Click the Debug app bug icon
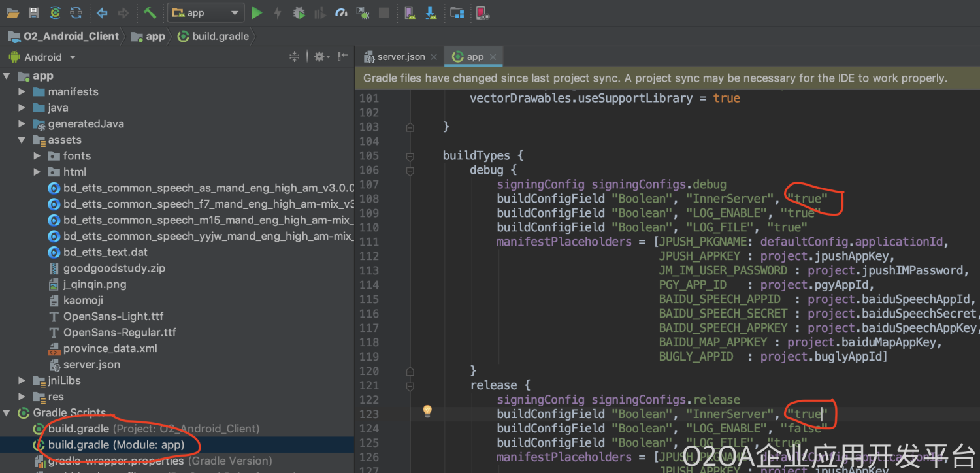 299,12
